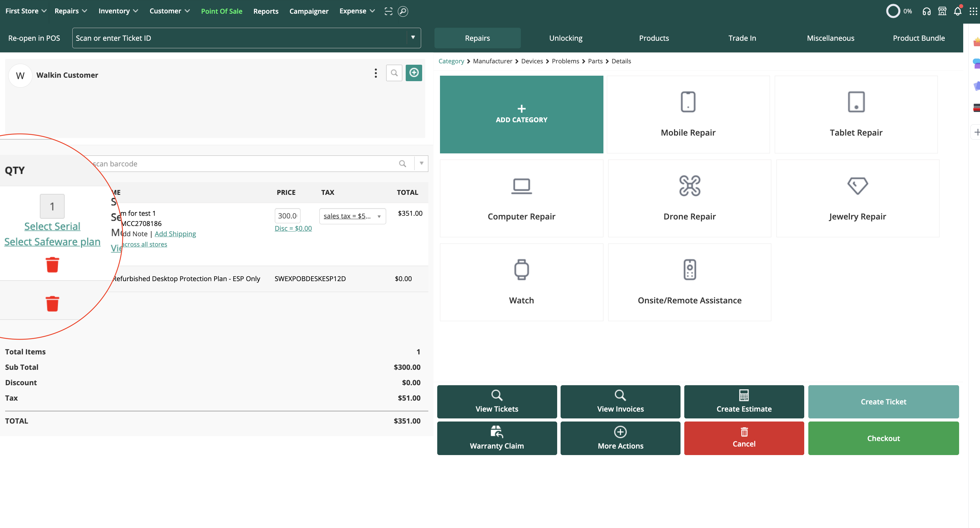Open the notifications bell
The width and height of the screenshot is (980, 528).
(x=957, y=11)
